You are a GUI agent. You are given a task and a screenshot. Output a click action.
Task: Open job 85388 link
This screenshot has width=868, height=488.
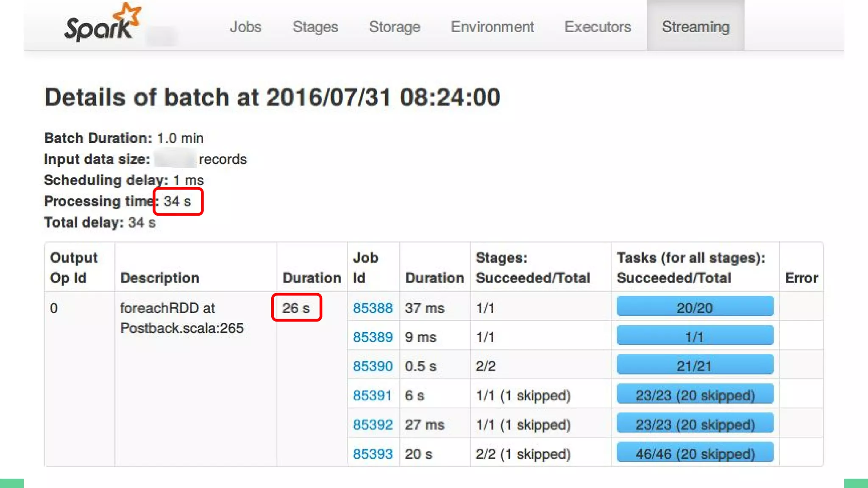point(373,308)
